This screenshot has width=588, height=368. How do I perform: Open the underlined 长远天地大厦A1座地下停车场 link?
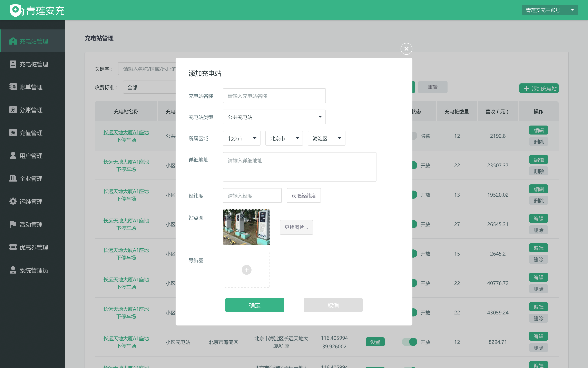126,136
